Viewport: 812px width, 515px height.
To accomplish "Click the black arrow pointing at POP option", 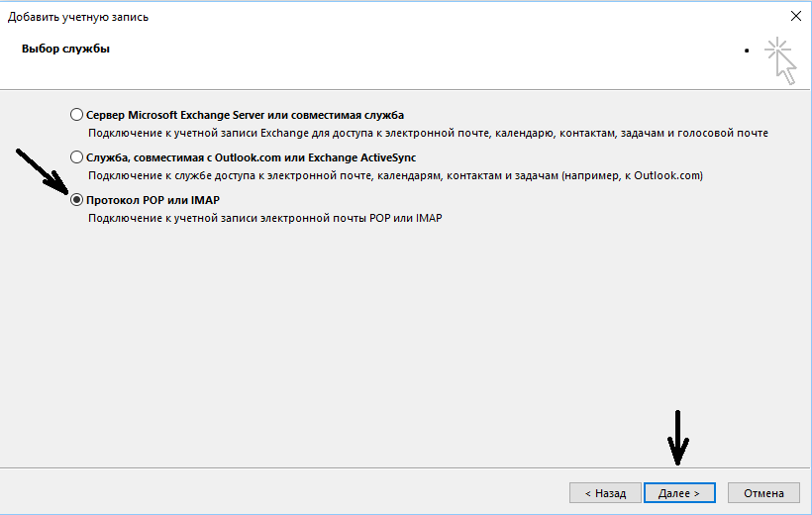I will 42,173.
